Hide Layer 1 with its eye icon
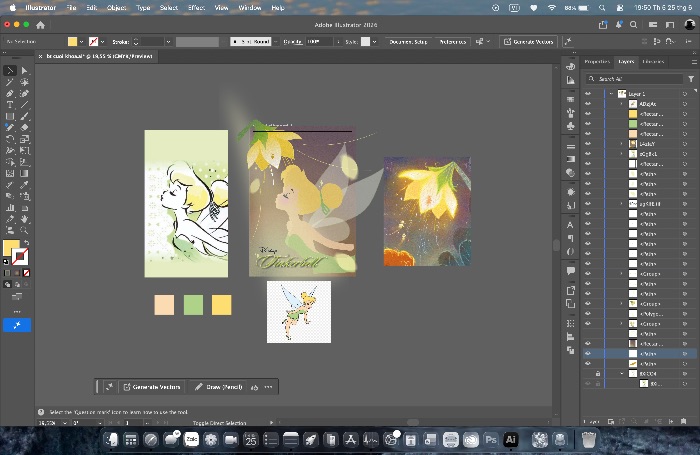The height and width of the screenshot is (455, 700). 588,94
